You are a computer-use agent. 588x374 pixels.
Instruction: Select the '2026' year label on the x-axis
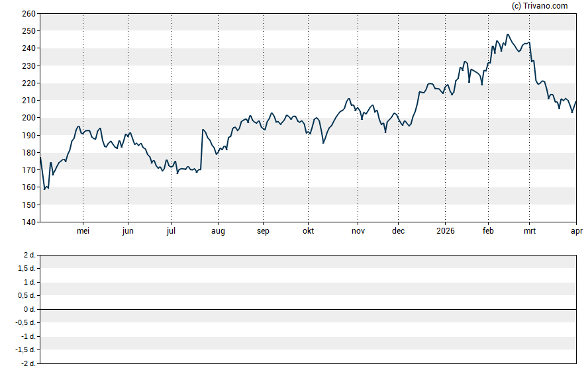[446, 231]
